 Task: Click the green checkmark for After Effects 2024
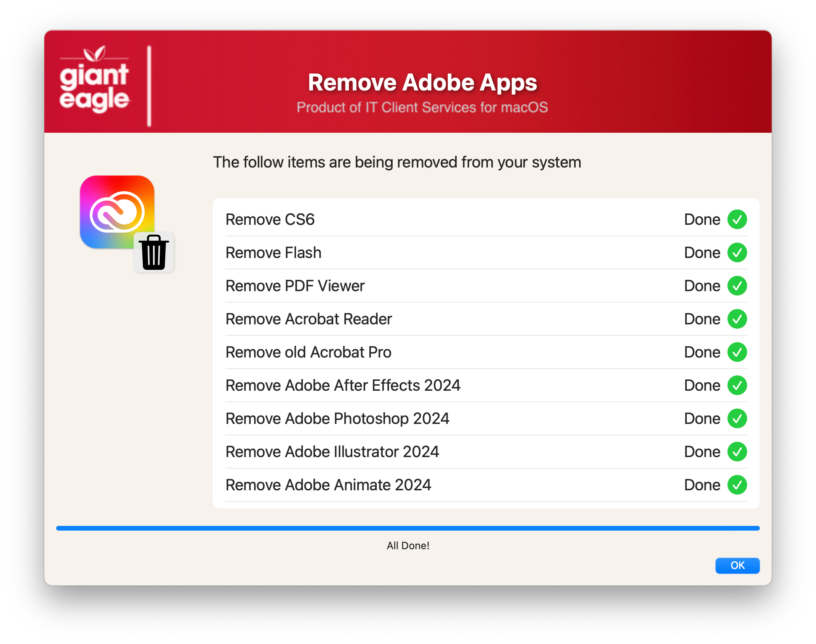[x=737, y=385]
